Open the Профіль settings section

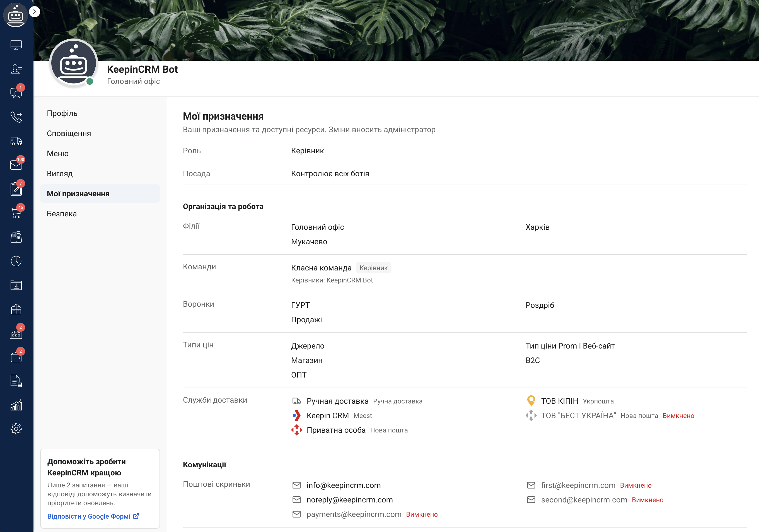click(x=100, y=113)
